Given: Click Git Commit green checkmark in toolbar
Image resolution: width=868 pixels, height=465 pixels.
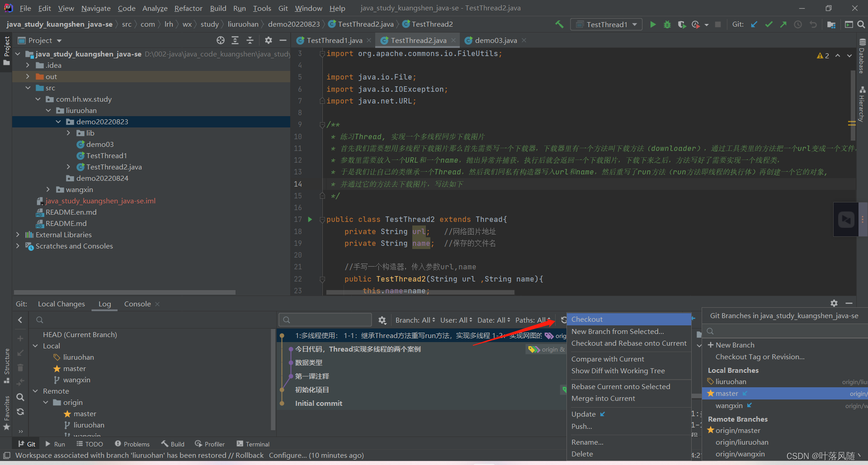Looking at the screenshot, I should click(x=769, y=24).
